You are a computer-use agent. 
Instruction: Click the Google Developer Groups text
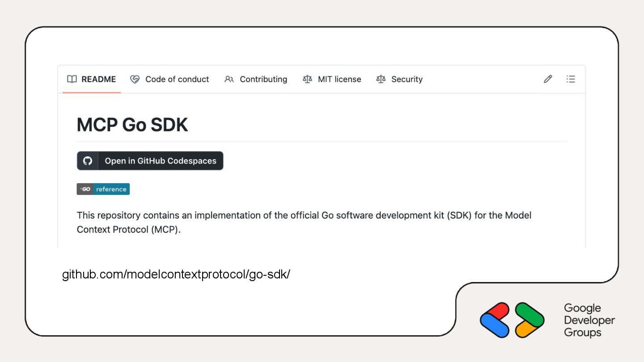click(589, 320)
